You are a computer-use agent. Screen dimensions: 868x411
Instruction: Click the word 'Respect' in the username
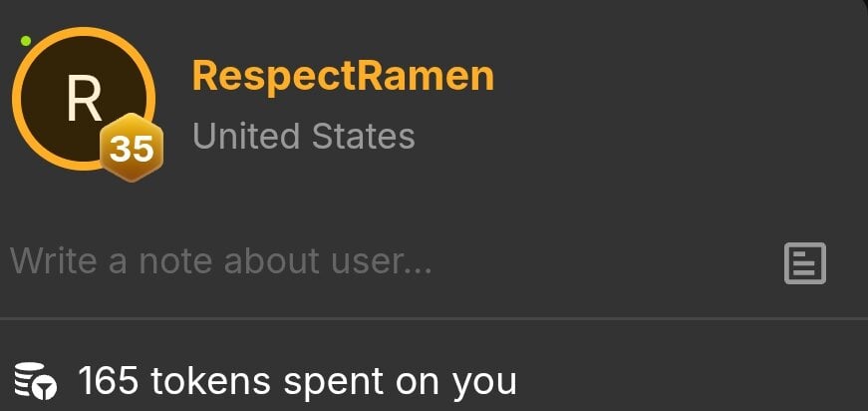click(x=273, y=77)
